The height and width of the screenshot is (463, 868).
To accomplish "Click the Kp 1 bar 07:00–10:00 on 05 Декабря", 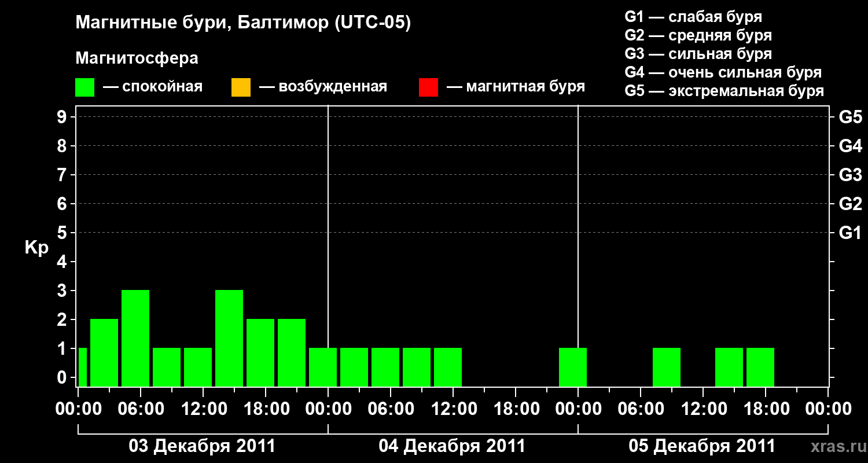I will tap(667, 367).
